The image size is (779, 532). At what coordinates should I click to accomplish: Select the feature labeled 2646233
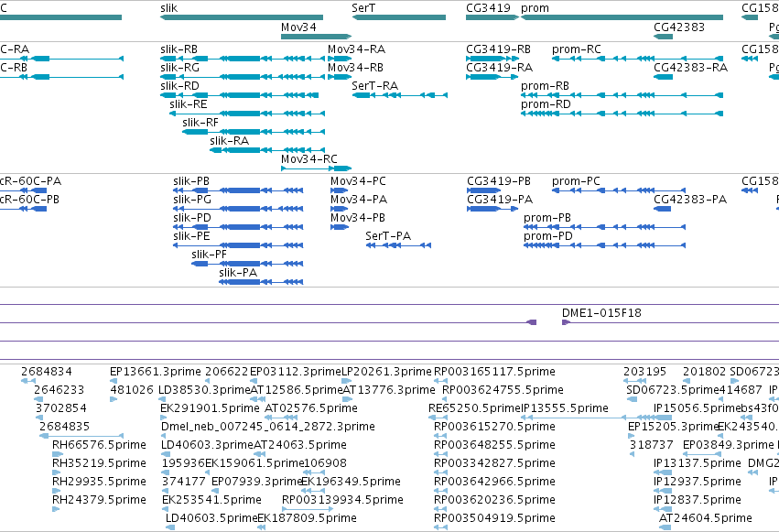coord(60,390)
